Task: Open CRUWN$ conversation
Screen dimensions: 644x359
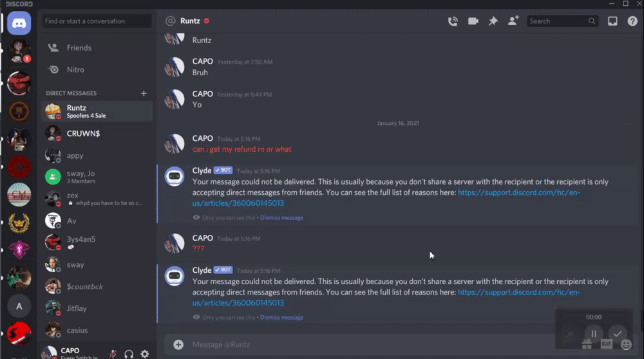Action: pyautogui.click(x=97, y=133)
